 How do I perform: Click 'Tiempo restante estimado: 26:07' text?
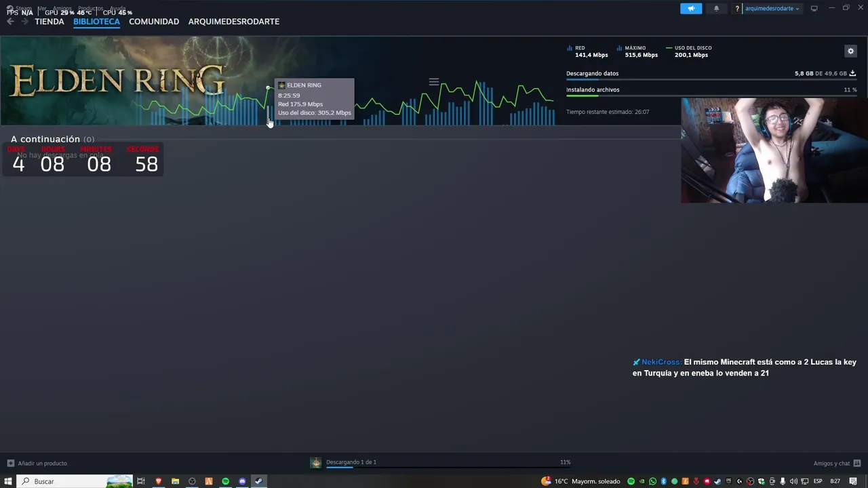pyautogui.click(x=608, y=112)
